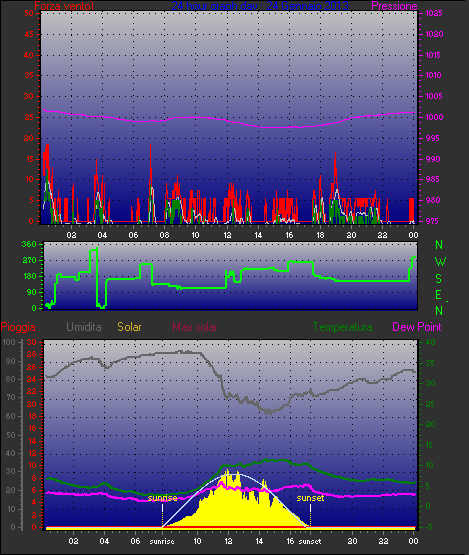Click the Pressione axis title
The height and width of the screenshot is (555, 469).
coord(394,6)
